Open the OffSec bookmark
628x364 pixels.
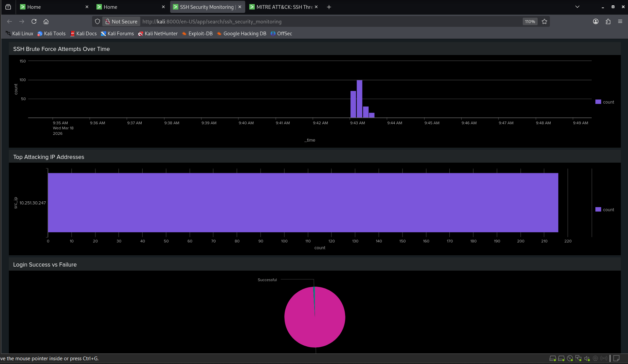[x=281, y=34]
